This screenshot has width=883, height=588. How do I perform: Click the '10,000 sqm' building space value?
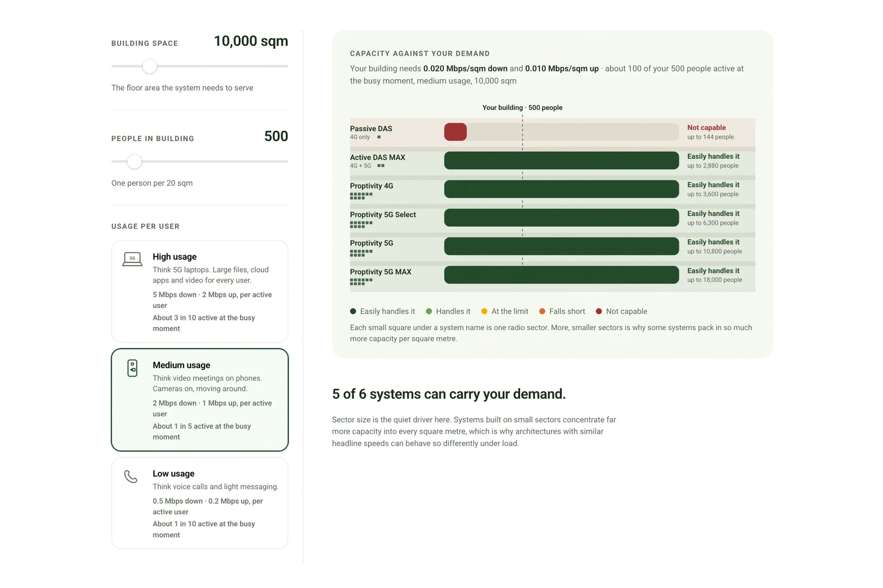point(251,41)
